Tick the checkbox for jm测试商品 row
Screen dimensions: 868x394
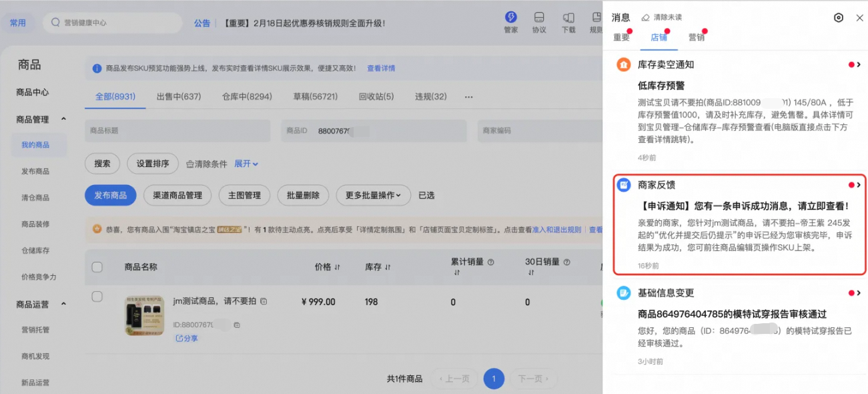(97, 297)
